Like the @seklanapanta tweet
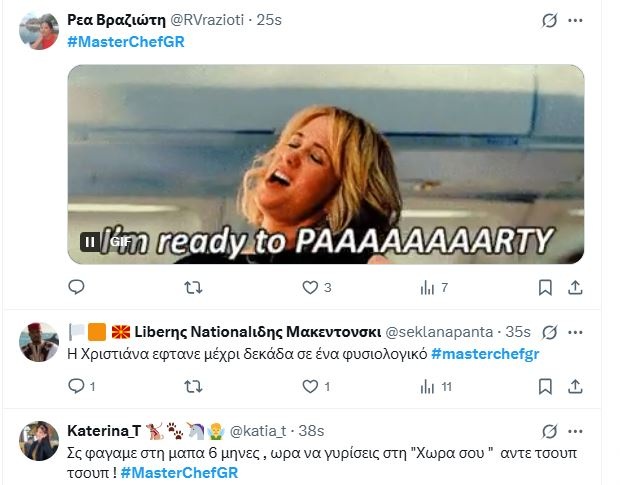Image resolution: width=620 pixels, height=485 pixels. tap(316, 386)
